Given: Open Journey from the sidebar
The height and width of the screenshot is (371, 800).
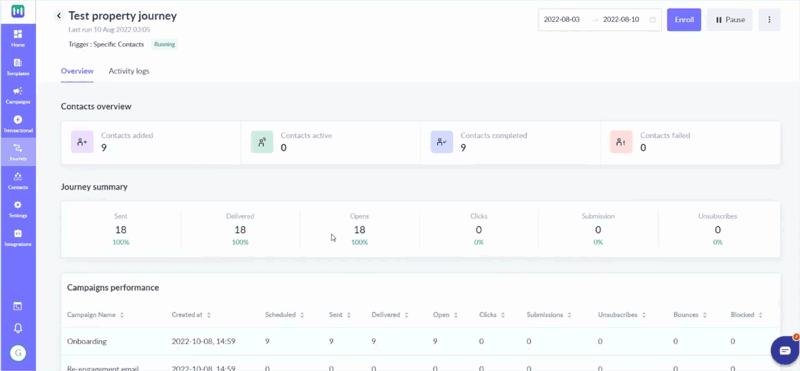Looking at the screenshot, I should coord(17,152).
